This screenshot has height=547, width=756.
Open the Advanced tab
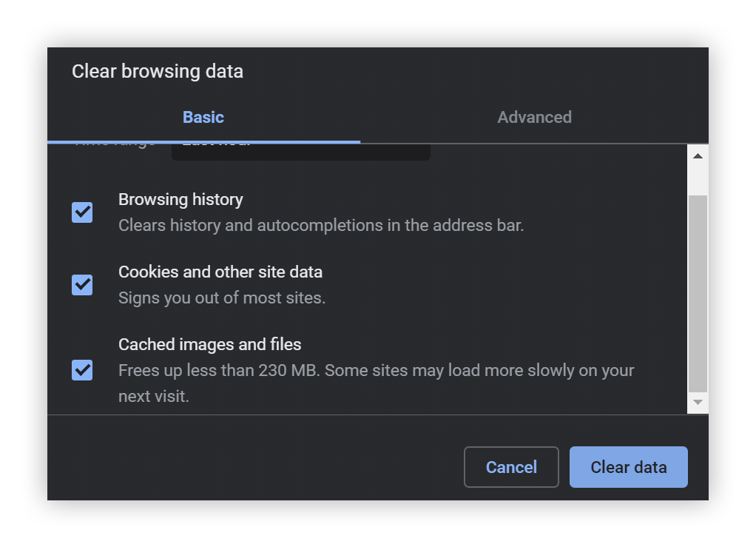point(534,117)
